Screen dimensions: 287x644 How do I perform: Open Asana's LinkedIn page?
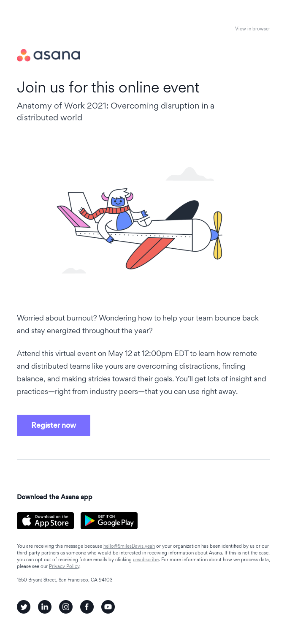[45, 607]
